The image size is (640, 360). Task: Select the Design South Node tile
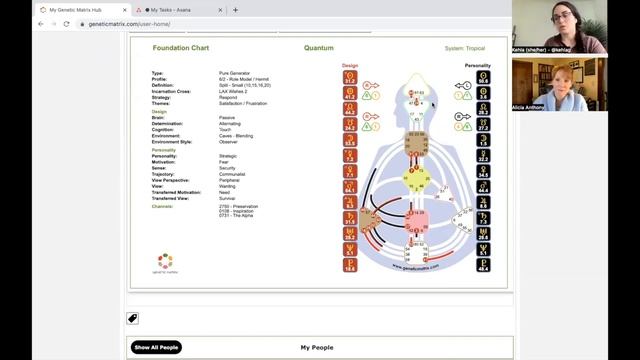tap(350, 124)
